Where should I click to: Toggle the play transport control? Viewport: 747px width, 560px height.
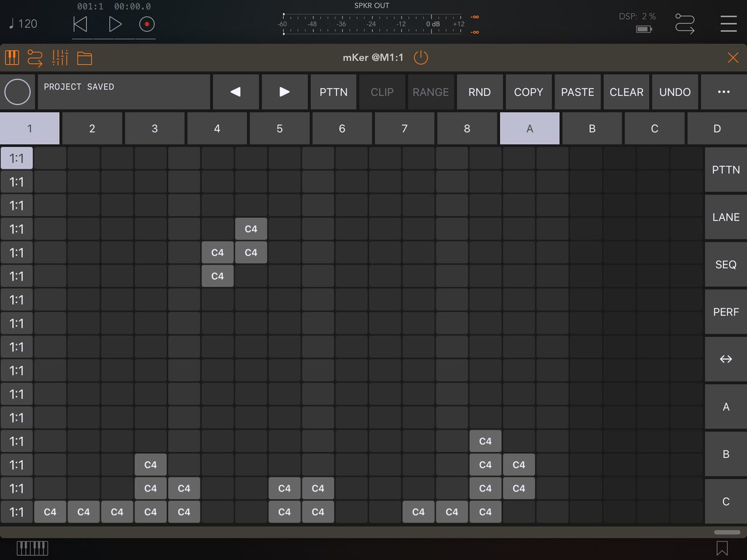[x=115, y=24]
